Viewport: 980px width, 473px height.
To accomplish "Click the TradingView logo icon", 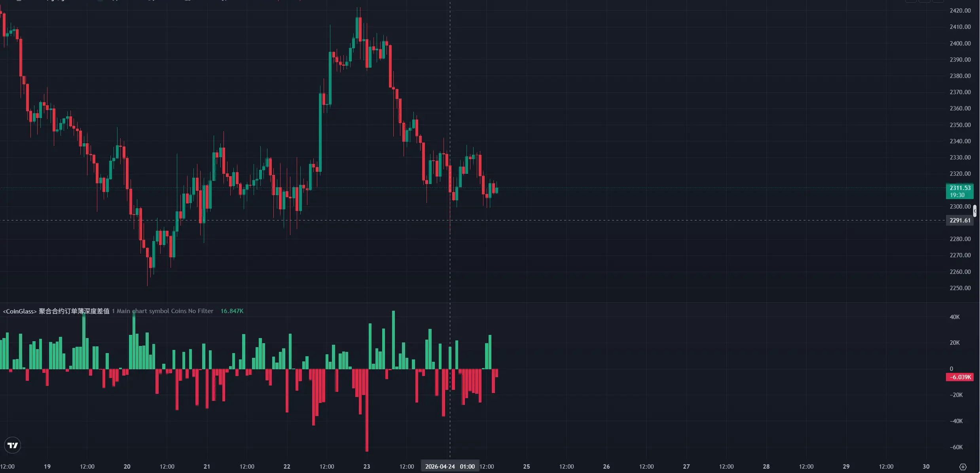I will pos(13,445).
